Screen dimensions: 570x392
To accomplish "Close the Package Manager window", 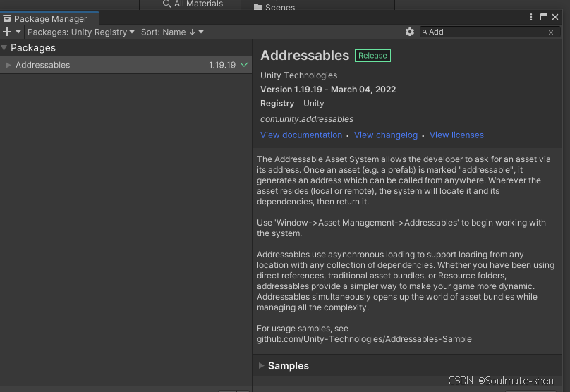I will [x=555, y=17].
